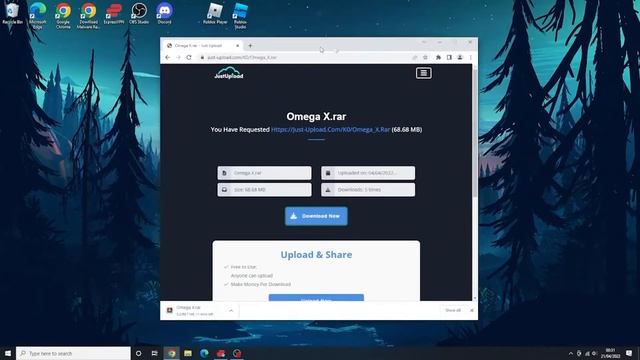This screenshot has height=360, width=640.
Task: Launch the Discord desktop shortcut
Action: pos(164,13)
